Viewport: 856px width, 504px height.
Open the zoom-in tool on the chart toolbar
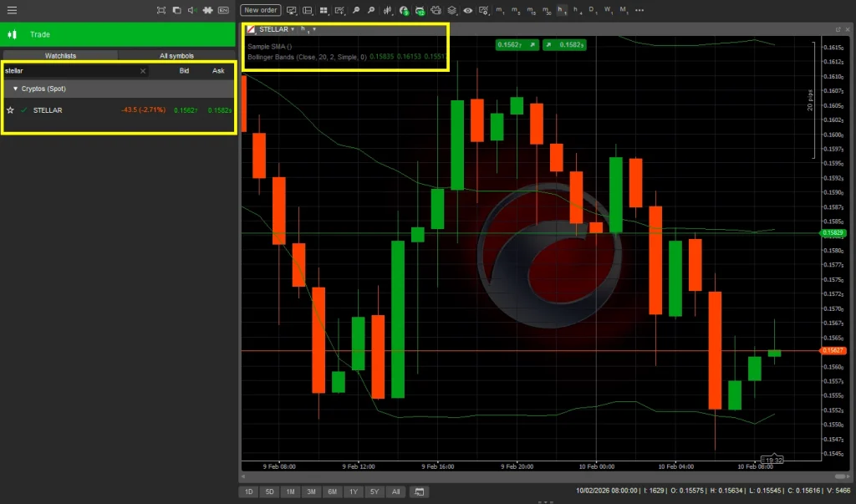pos(371,10)
